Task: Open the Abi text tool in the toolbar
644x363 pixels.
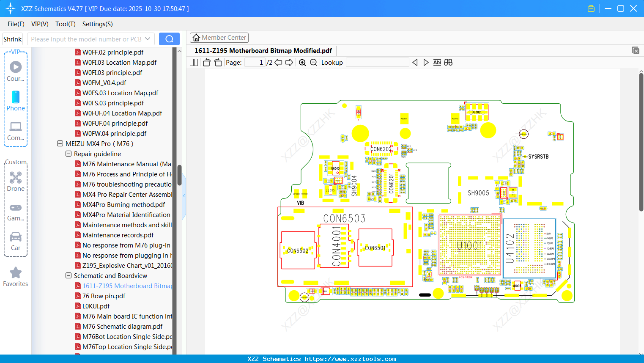Action: 437,62
